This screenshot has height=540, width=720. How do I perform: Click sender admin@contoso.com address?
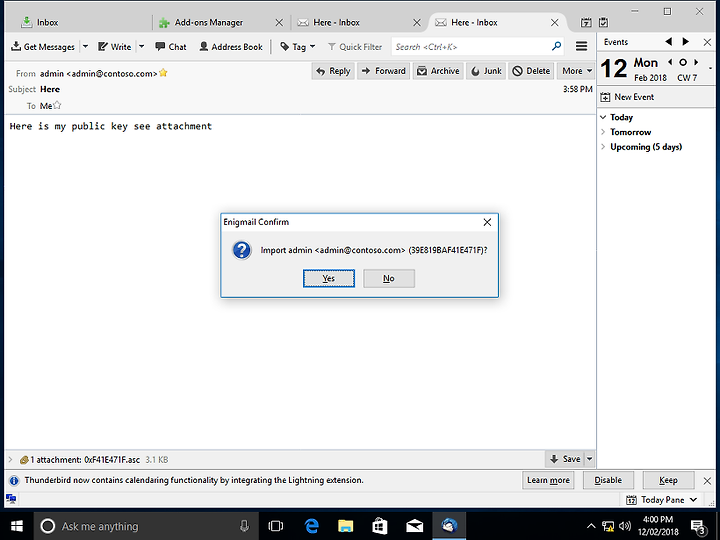98,73
